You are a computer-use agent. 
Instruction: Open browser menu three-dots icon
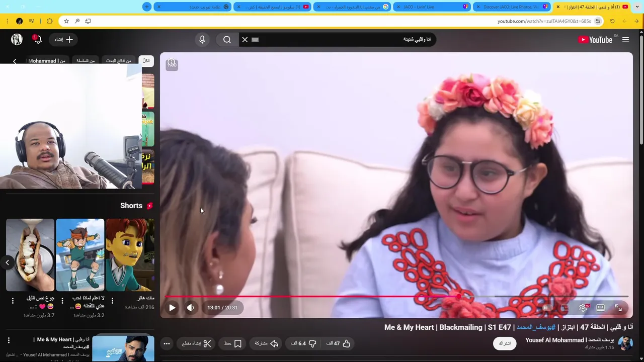point(7,21)
